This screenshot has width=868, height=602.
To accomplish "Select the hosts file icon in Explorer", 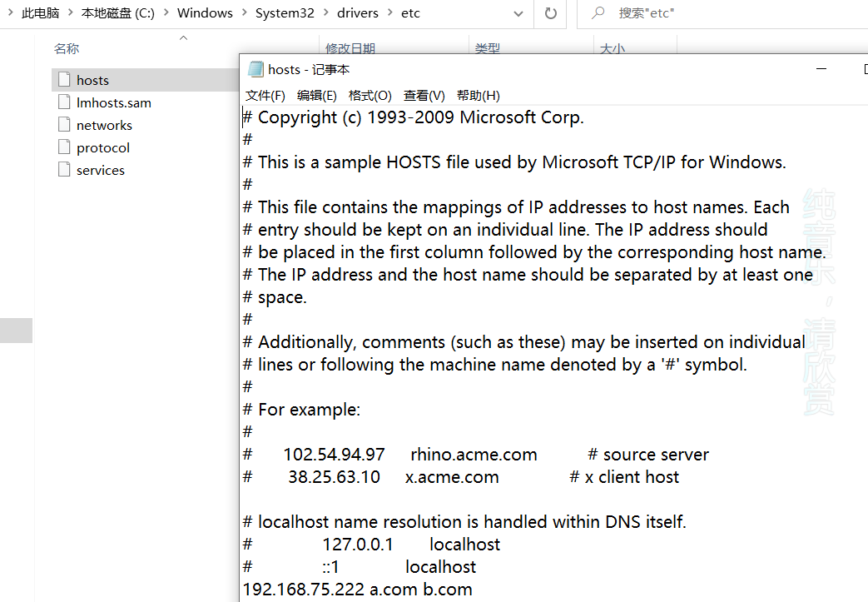I will (64, 80).
